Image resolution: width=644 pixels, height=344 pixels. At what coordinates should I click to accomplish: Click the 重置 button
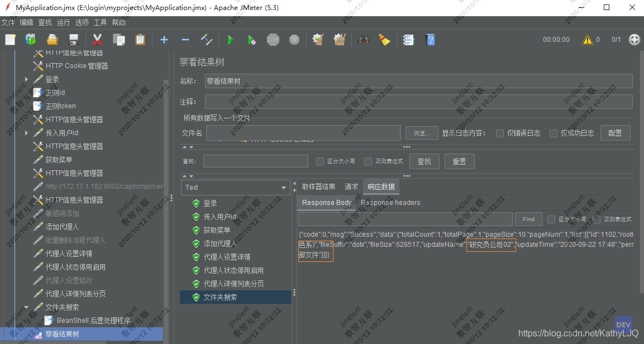point(460,161)
